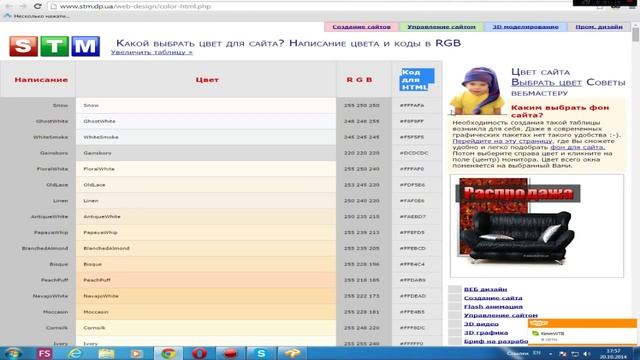
Task: Open the Windows Start button
Action: click(x=13, y=353)
